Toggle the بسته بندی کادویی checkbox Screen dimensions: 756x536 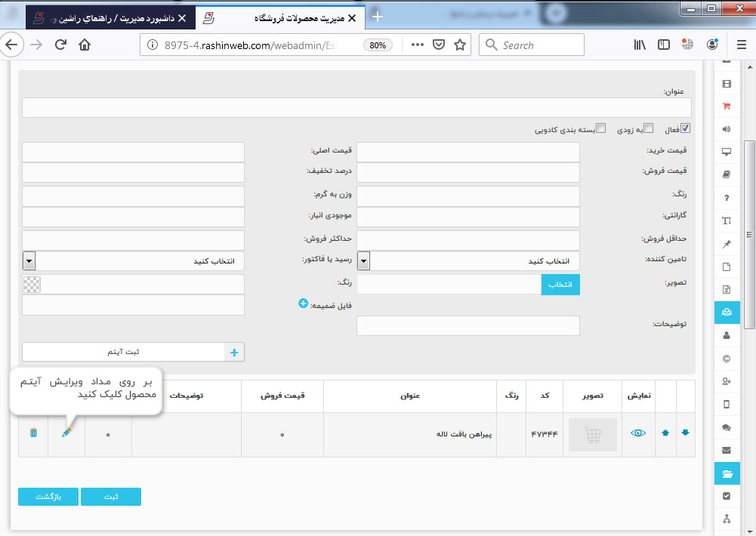coord(600,128)
